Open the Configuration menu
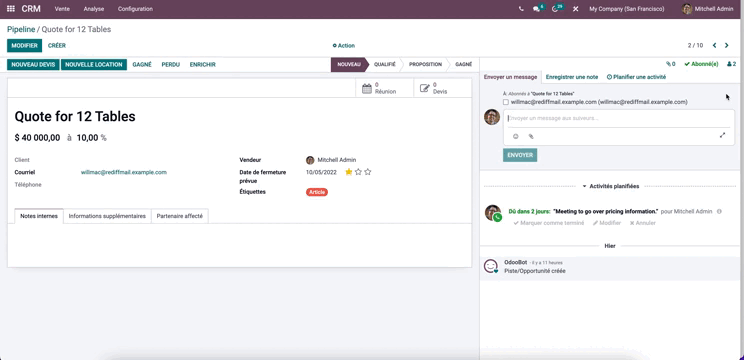Screen dimensions: 744x360 [135, 9]
